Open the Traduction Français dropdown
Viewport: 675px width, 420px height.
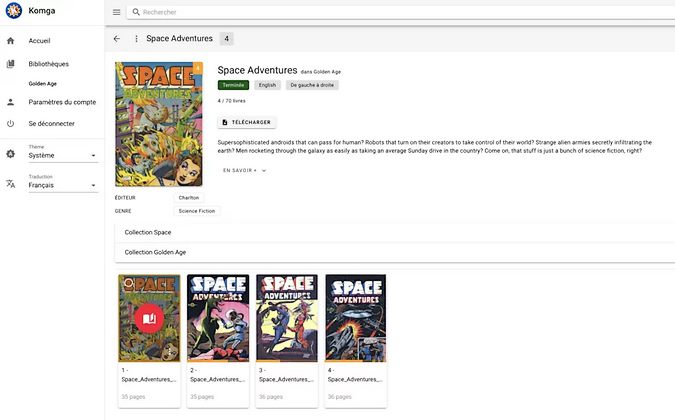point(63,185)
